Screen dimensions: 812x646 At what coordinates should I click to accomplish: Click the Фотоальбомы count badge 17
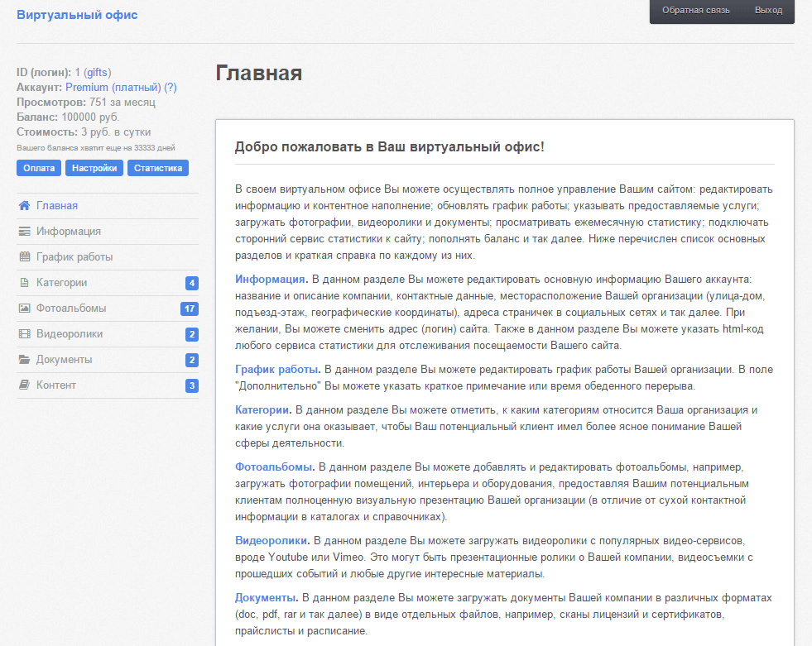pyautogui.click(x=189, y=309)
